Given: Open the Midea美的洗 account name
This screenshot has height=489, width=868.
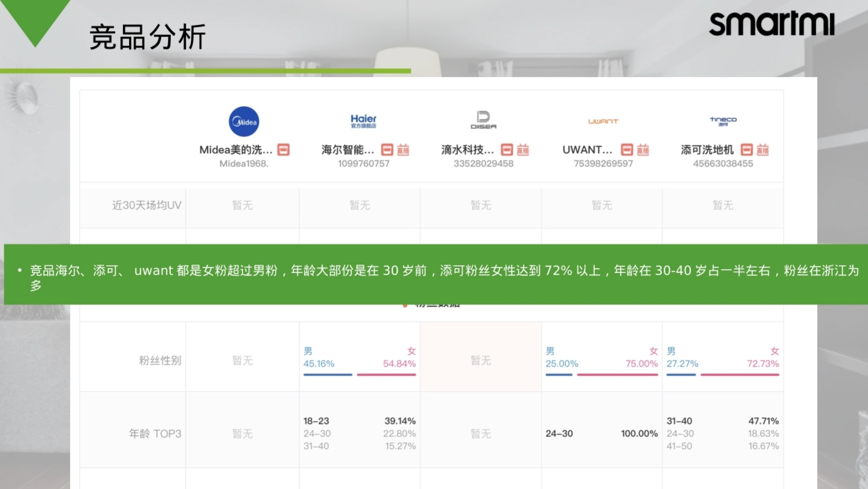Looking at the screenshot, I should 235,150.
